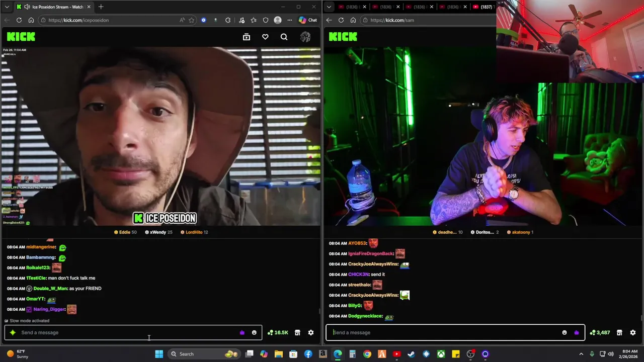Image resolution: width=644 pixels, height=362 pixels.
Task: Go to Kick home via left window logo
Action: point(21,37)
